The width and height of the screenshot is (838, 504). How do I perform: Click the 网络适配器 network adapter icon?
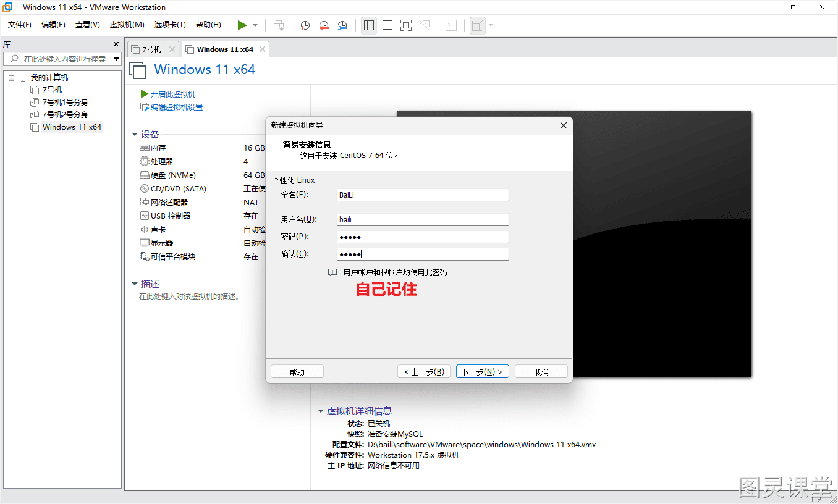coord(145,202)
